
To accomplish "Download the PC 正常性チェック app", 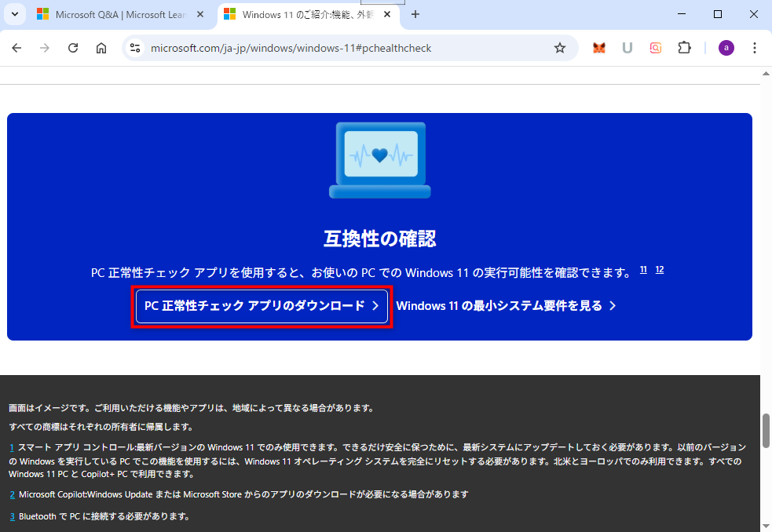I will [x=262, y=306].
